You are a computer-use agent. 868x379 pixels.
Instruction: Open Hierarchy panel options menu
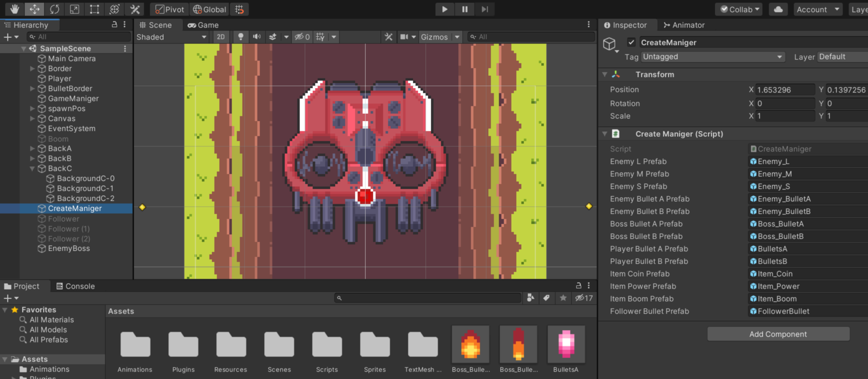125,24
